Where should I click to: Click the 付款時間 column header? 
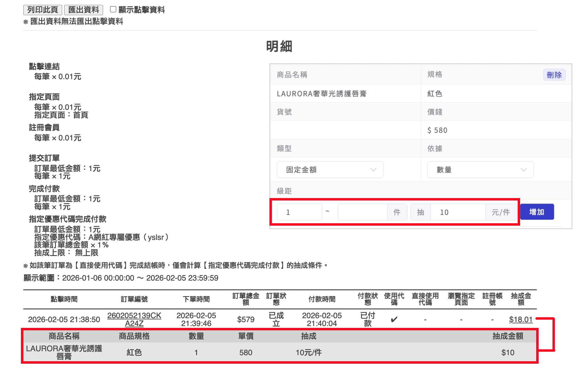(x=322, y=299)
